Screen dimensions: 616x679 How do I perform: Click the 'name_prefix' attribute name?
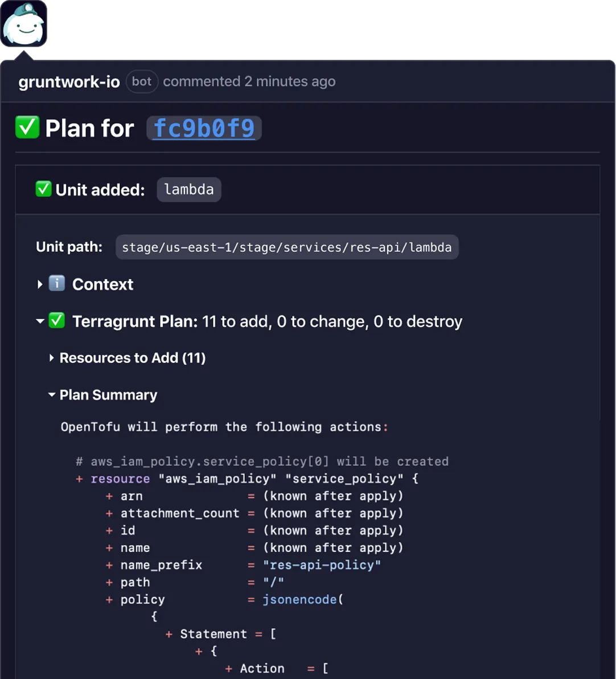tap(162, 566)
